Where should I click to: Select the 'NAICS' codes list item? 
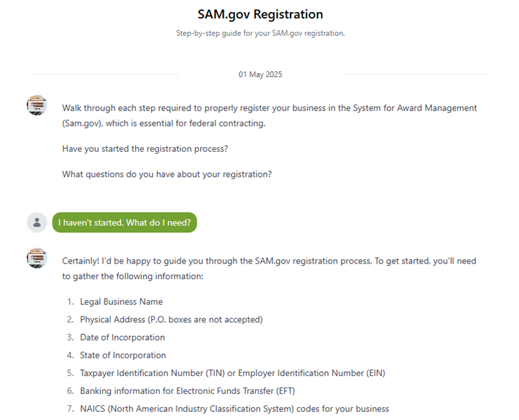(234, 409)
